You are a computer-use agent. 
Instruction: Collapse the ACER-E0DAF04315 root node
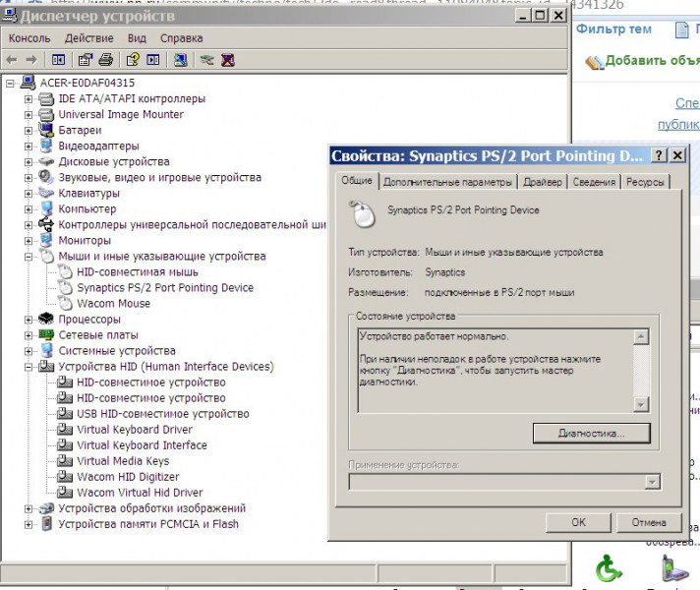(10, 83)
